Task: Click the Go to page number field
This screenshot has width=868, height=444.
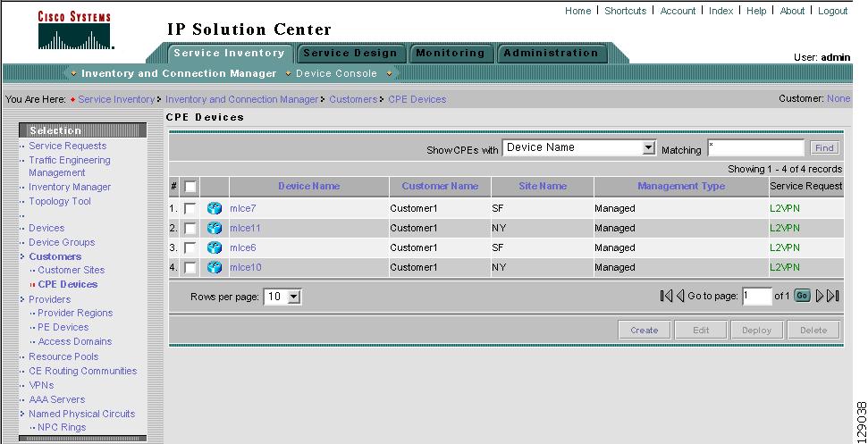Action: 757,297
